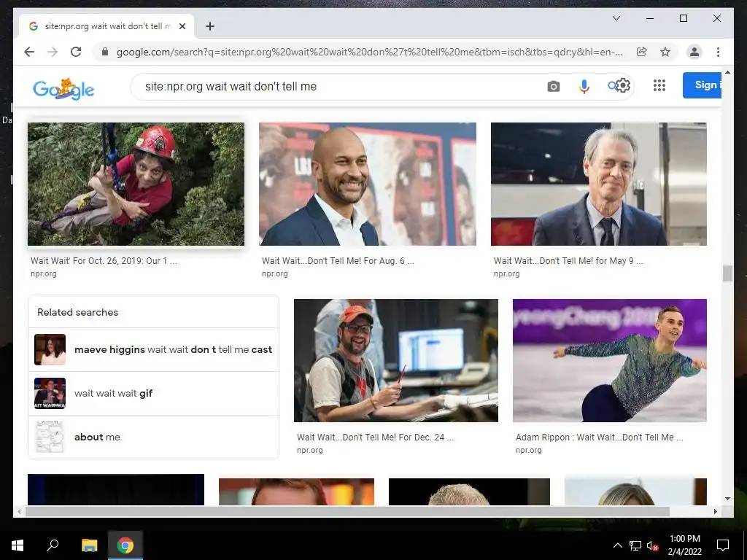Screen dimensions: 747x560
Task: Select related search about me
Action: 153,437
